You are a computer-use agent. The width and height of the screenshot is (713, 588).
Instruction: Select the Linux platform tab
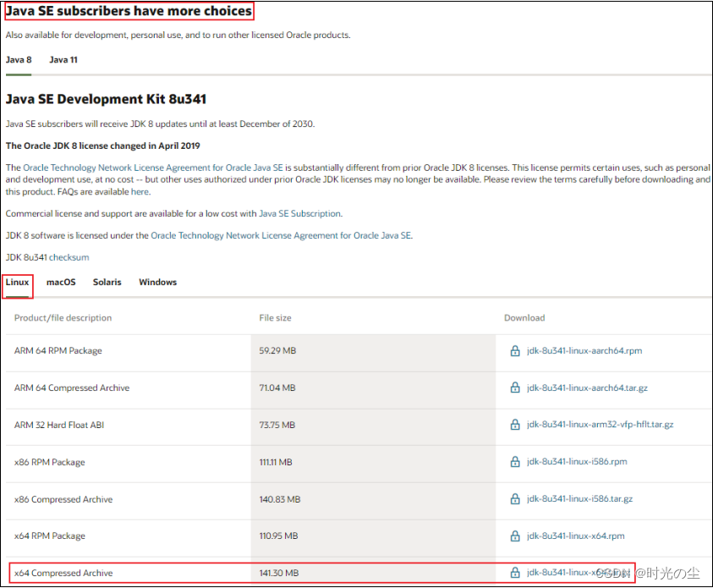[17, 283]
